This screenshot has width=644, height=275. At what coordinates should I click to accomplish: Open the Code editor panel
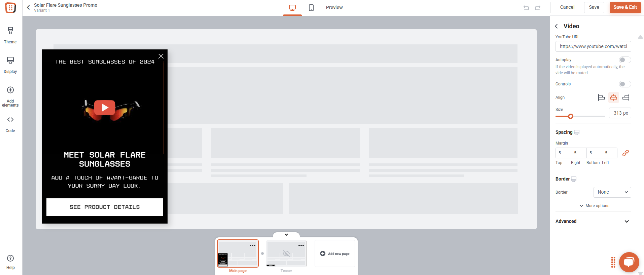(x=10, y=124)
